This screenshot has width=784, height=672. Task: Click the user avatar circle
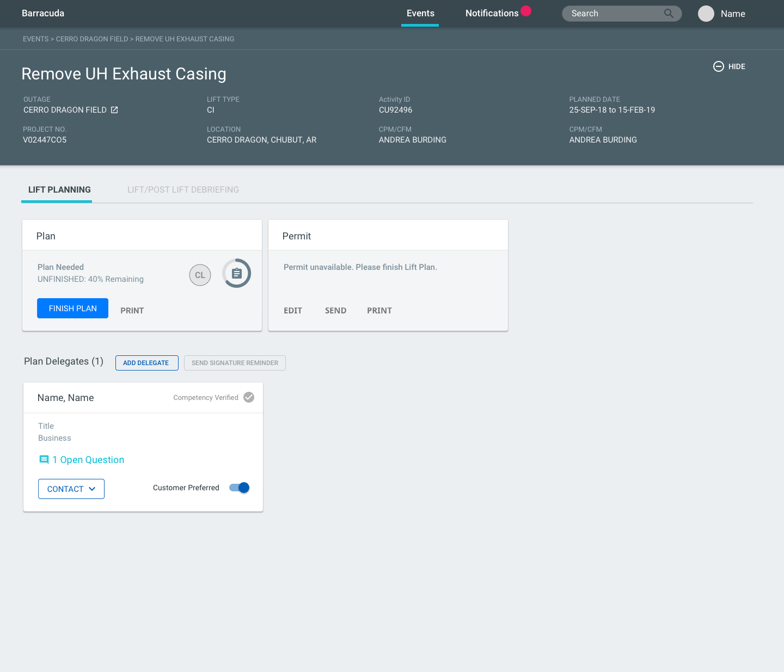[706, 14]
